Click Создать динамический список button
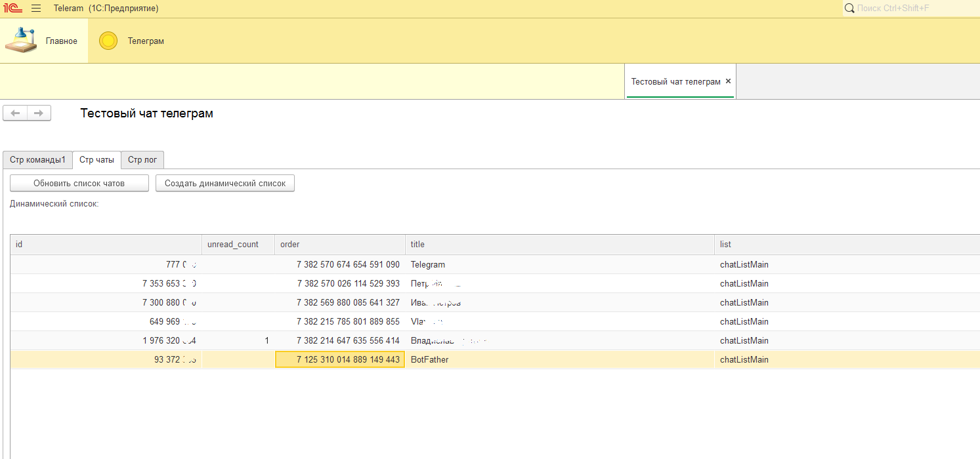 coord(225,183)
